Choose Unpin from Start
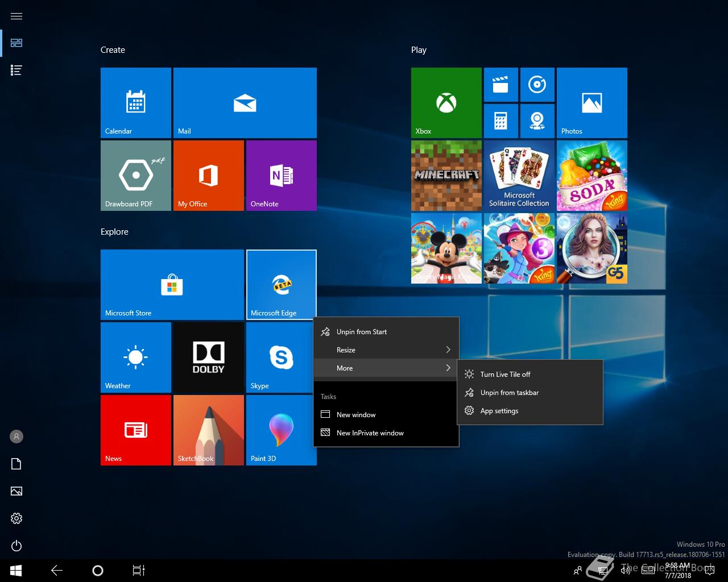Screen dimensions: 728x582 tap(362, 332)
